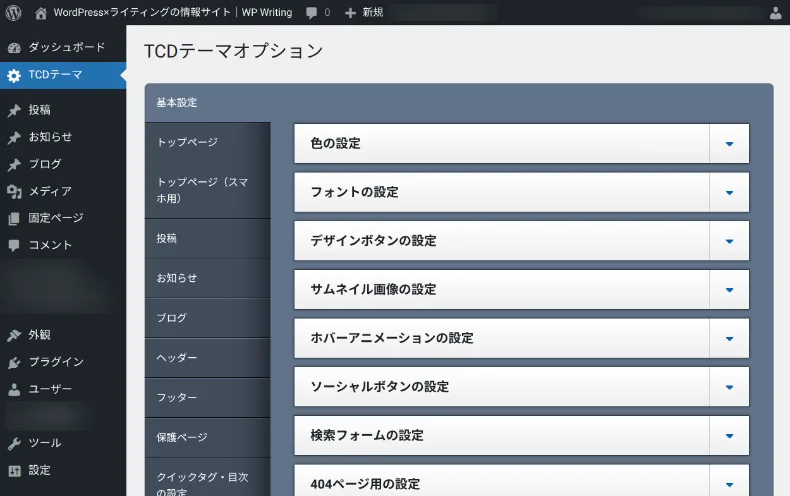Click the ツール wrench icon in sidebar
Viewport: 790px width, 496px height.
tap(14, 443)
